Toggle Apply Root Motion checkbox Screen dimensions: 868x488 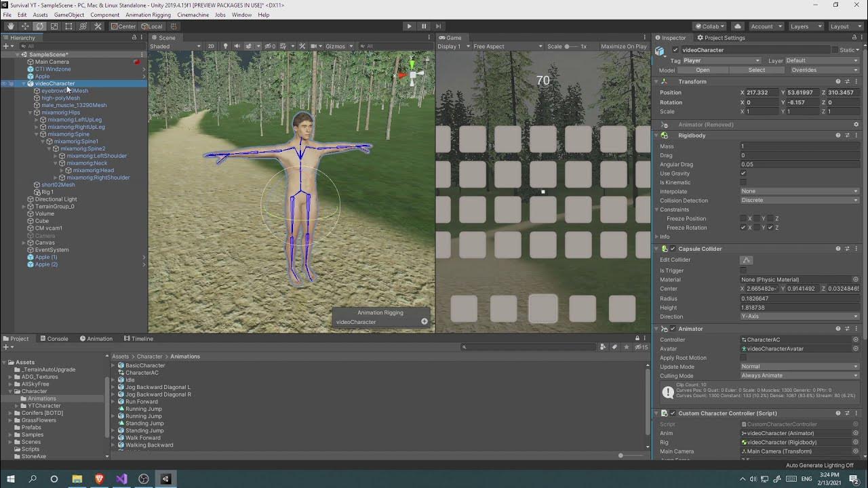pos(743,357)
